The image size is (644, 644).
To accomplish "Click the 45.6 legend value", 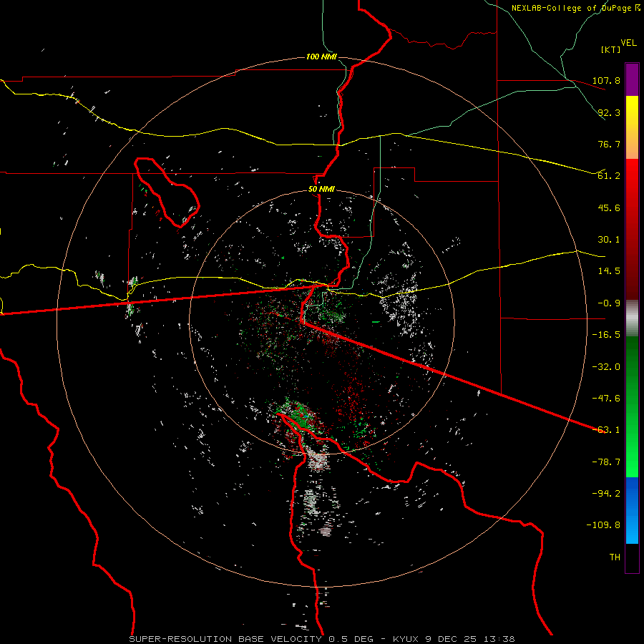I will [x=609, y=208].
